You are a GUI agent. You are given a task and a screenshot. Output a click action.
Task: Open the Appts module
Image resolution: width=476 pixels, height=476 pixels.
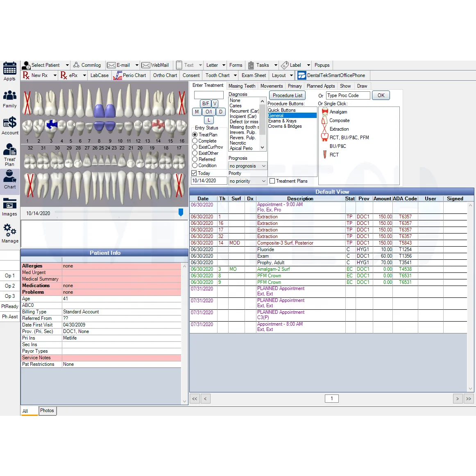(x=10, y=71)
